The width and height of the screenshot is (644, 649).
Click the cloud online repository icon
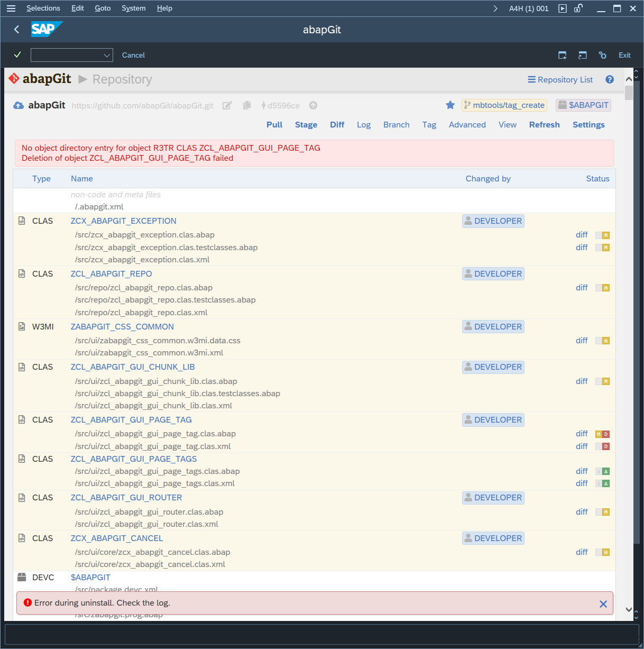19,105
